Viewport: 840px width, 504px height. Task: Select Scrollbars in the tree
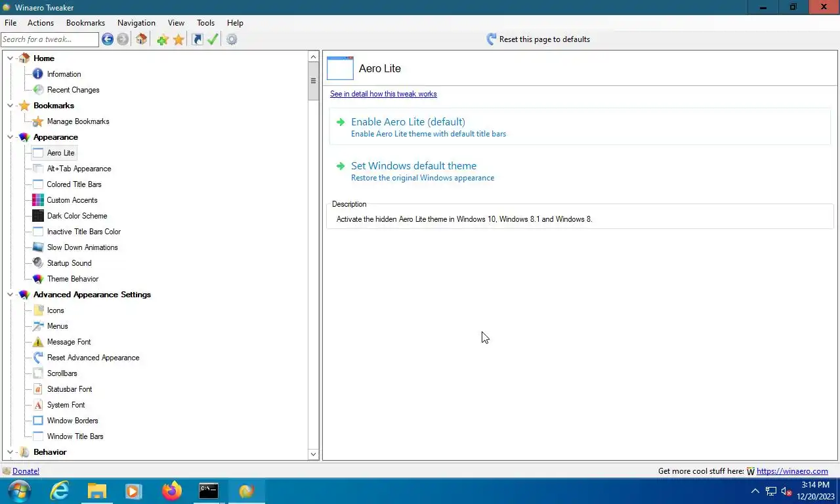coord(62,373)
